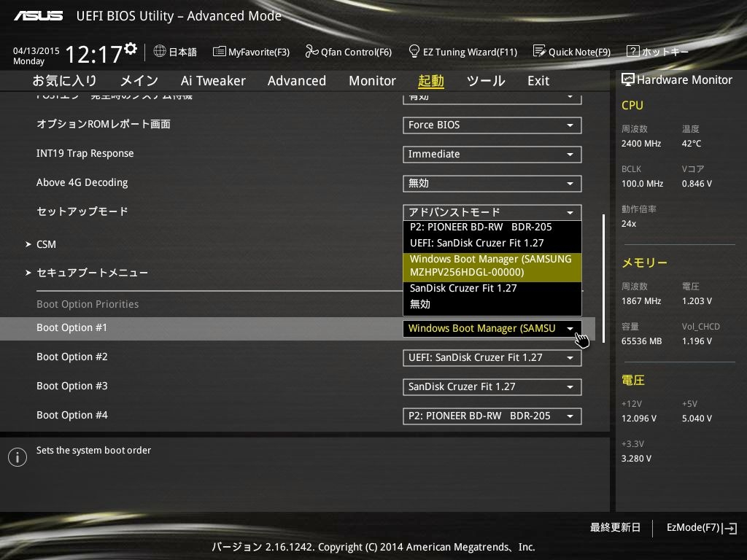Open MyFavorite(F3) list icon
Screen dimensions: 747x560
(219, 52)
